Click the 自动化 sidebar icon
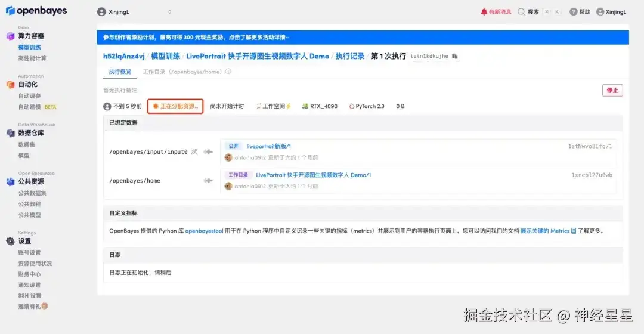644x334 pixels. pyautogui.click(x=10, y=85)
